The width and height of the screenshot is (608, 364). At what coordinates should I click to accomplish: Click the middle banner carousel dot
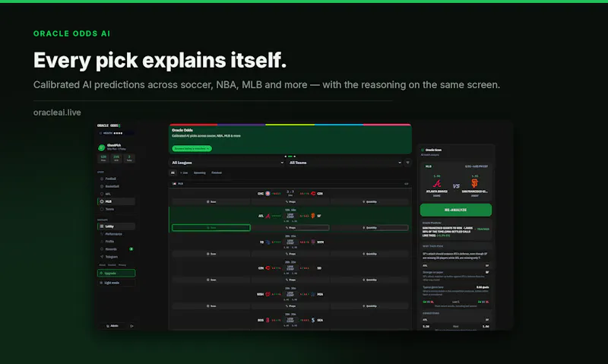coord(290,157)
